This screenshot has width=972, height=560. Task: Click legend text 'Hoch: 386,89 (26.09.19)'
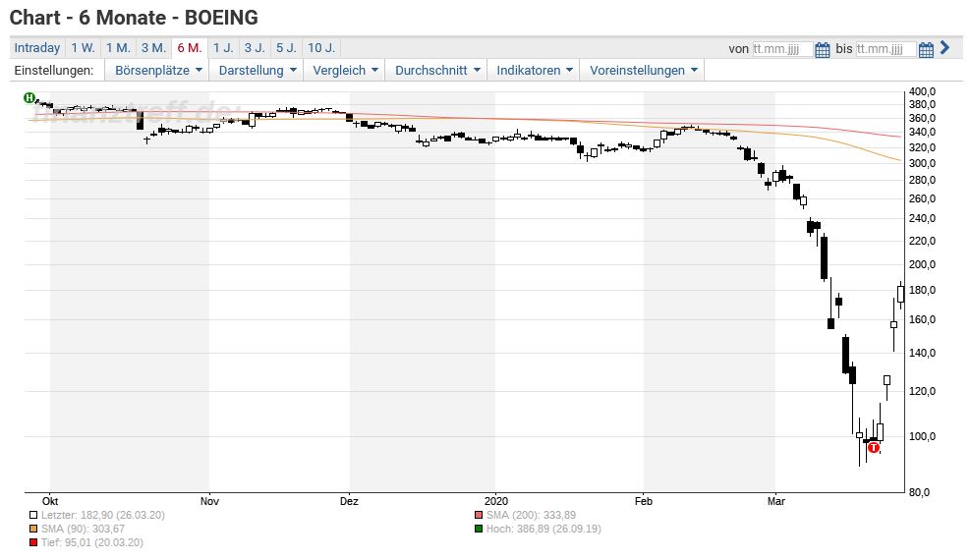click(x=543, y=529)
